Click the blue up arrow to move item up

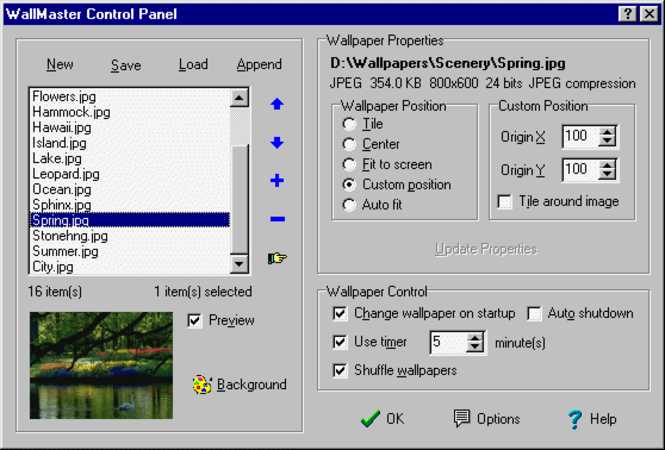coord(277,104)
